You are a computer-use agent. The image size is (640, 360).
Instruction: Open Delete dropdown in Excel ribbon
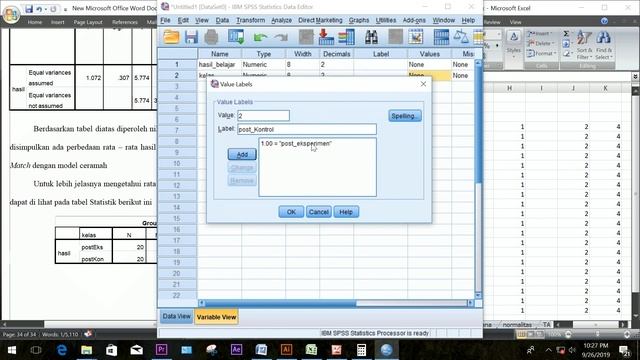pyautogui.click(x=540, y=43)
